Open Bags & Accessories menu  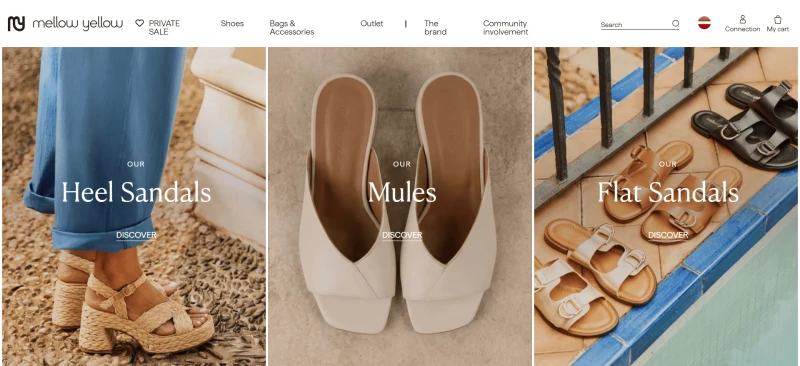coord(292,28)
